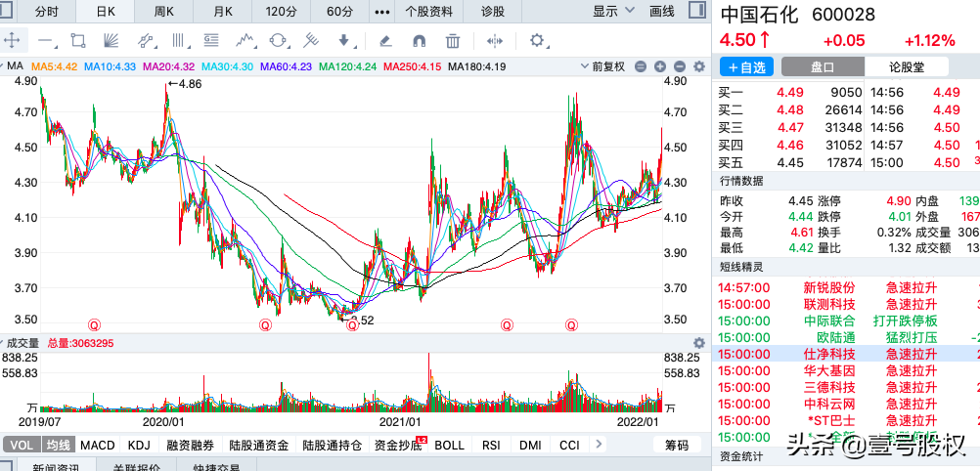Select the circle cycle tool
This screenshot has height=471, width=980.
point(278,41)
